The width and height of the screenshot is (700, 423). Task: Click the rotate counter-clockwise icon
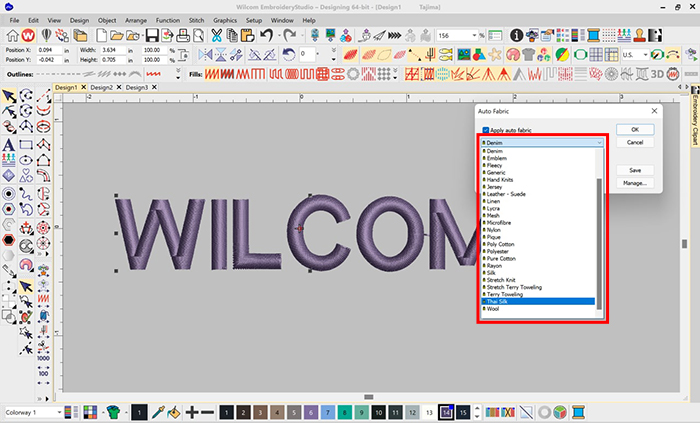288,55
